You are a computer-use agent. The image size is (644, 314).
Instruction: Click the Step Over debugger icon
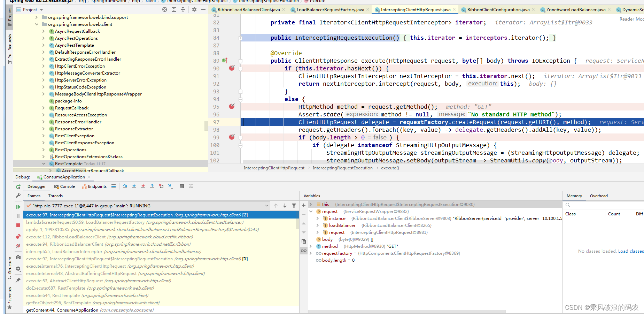click(x=125, y=186)
